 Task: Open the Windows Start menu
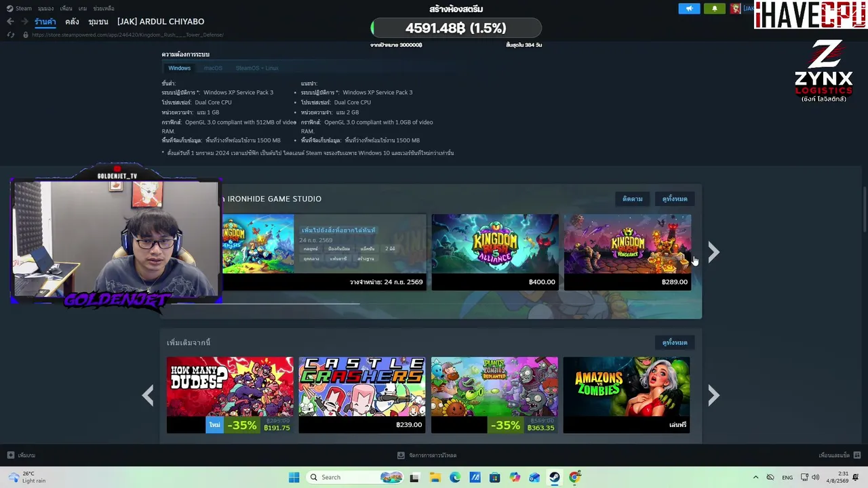coord(294,477)
